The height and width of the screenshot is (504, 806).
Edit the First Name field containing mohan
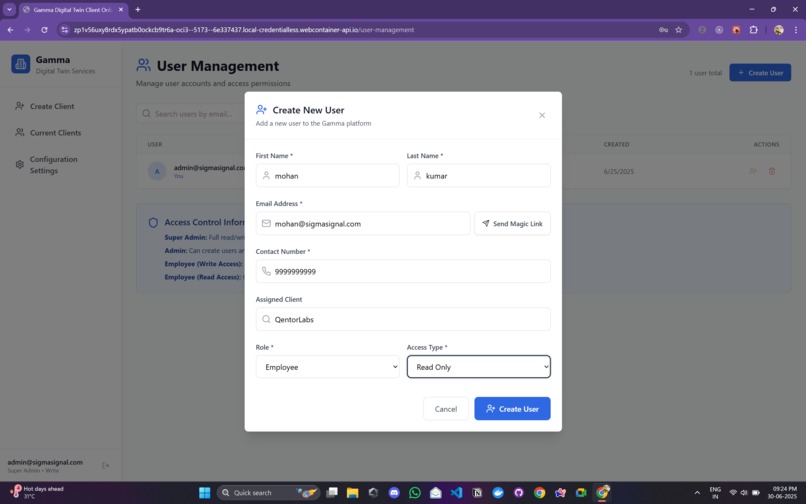(x=327, y=175)
